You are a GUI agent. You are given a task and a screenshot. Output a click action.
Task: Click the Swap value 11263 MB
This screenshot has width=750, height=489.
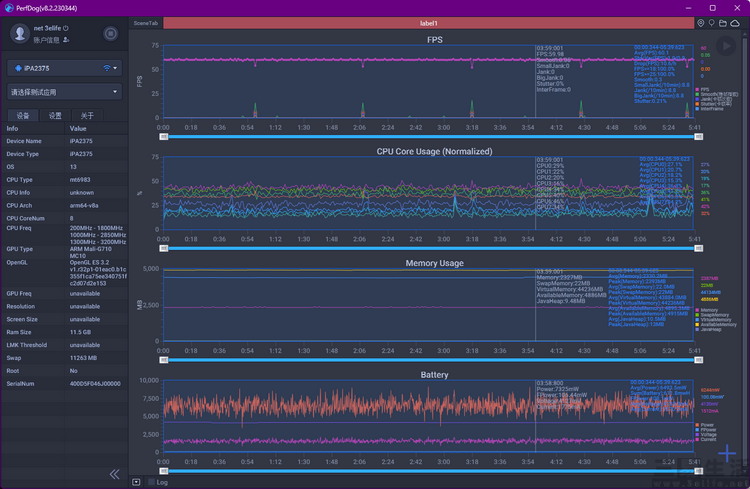[83, 358]
